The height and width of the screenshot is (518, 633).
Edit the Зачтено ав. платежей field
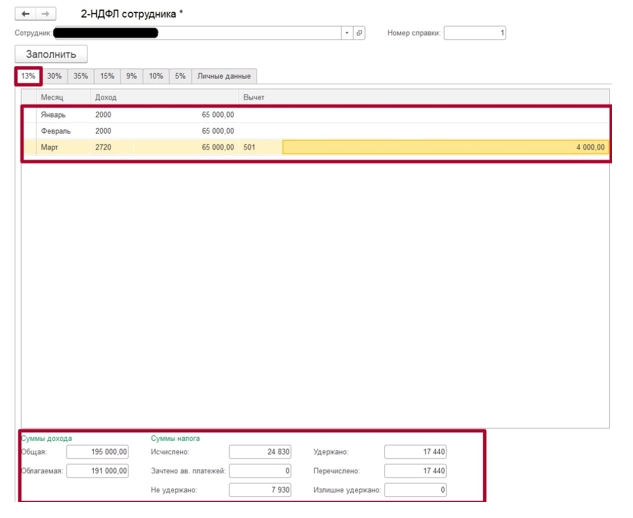(x=260, y=471)
